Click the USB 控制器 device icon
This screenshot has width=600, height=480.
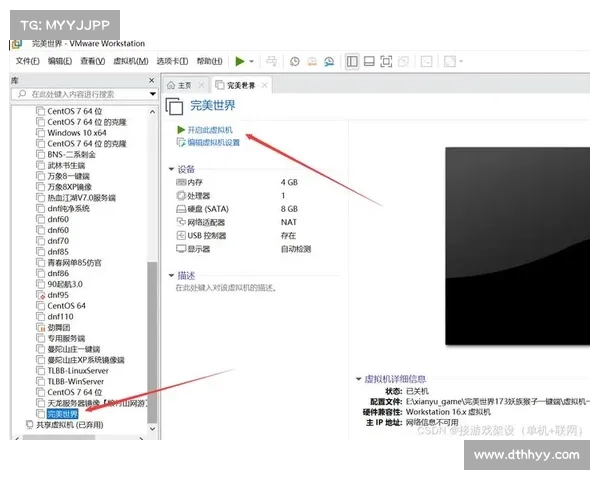click(x=181, y=235)
